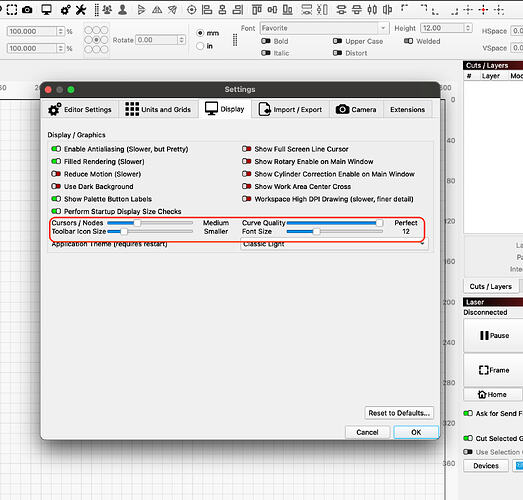Increment the text Height stepper

pyautogui.click(x=468, y=26)
